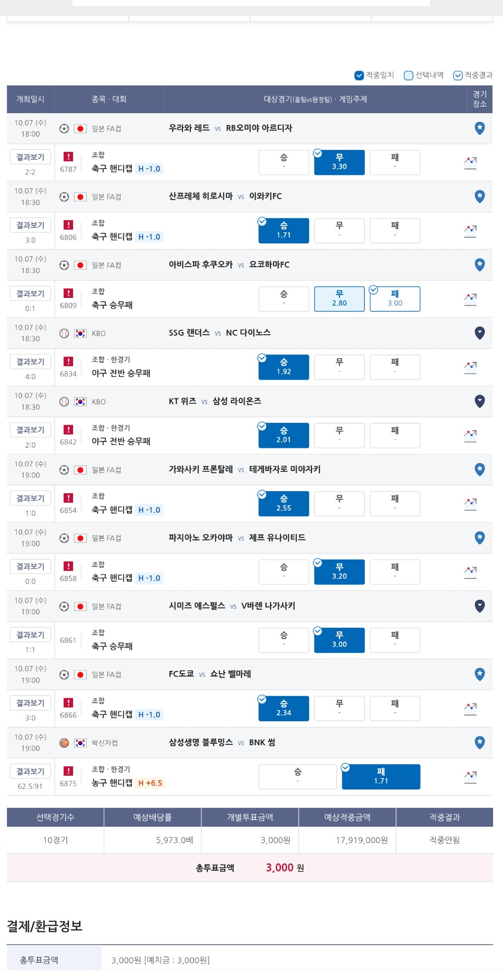Select 패 1.71 option for basketball handicap
503x980 pixels.
381,777
